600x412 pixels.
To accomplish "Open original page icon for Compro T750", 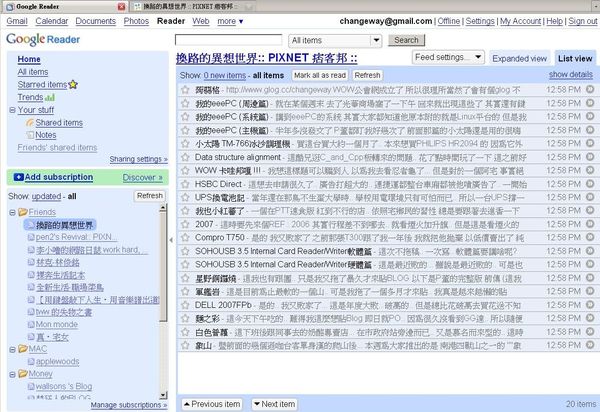I will 590,237.
